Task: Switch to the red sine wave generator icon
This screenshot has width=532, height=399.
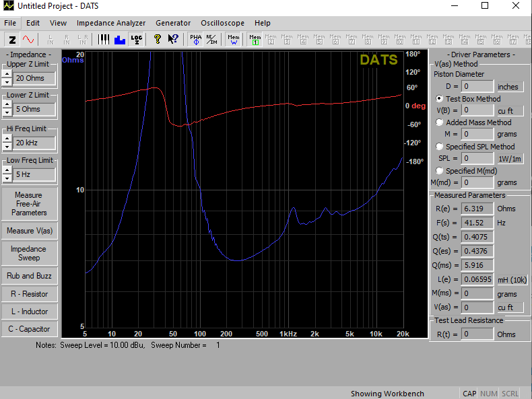Action: click(x=28, y=40)
